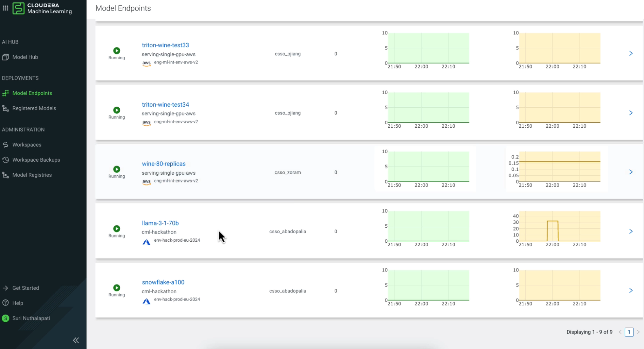
Task: Click Running status icon for wine-80-replicas
Action: click(117, 169)
